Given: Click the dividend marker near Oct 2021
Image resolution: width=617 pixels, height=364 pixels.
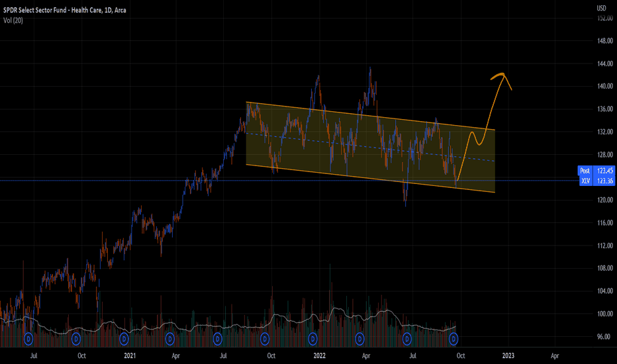Looking at the screenshot, I should pyautogui.click(x=265, y=338).
